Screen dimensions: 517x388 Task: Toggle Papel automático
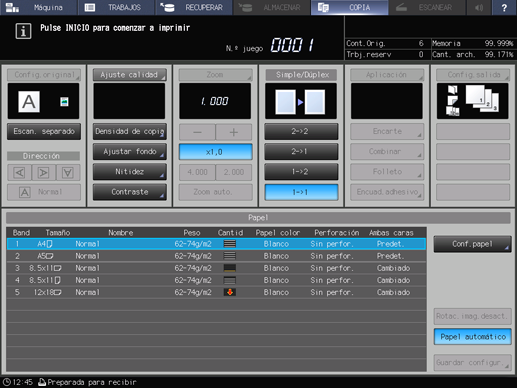coord(472,337)
